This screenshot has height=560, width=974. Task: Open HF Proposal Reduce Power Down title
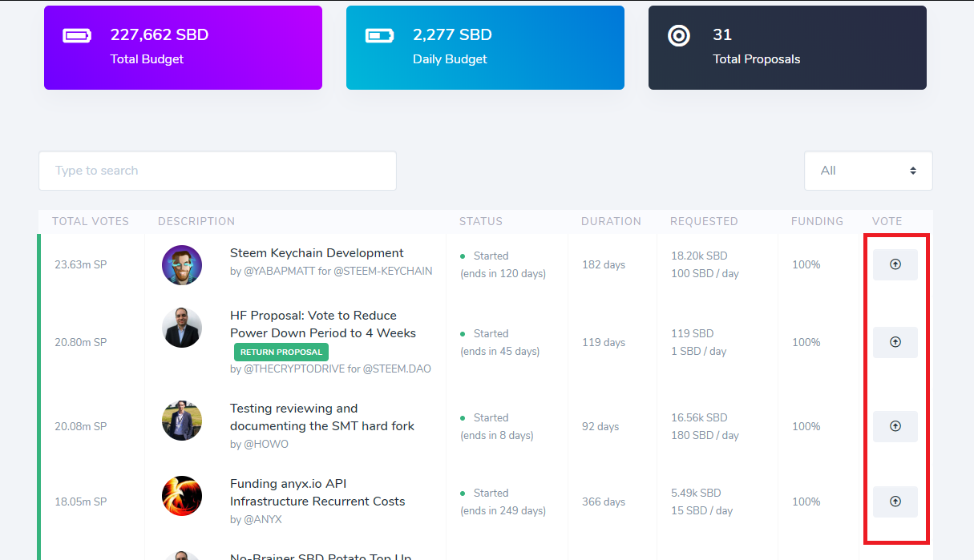point(323,324)
